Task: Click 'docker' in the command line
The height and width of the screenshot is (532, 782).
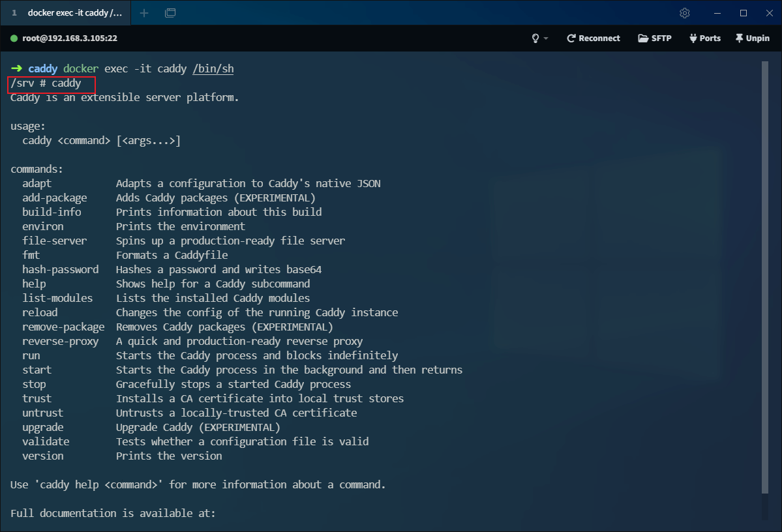Action: (x=81, y=69)
